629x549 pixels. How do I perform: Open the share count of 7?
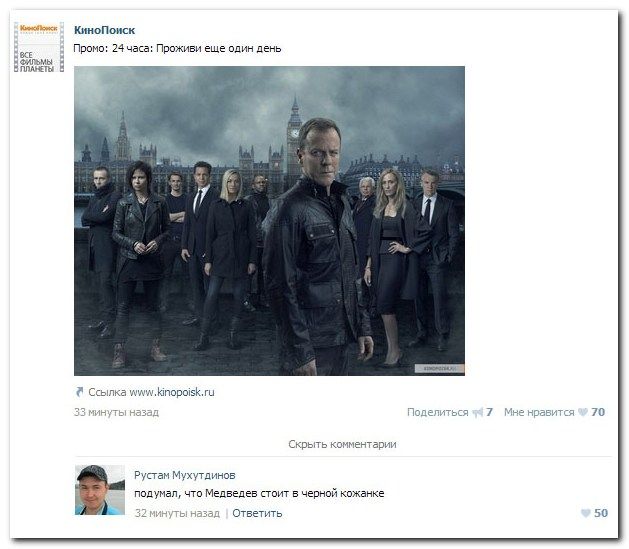[489, 412]
